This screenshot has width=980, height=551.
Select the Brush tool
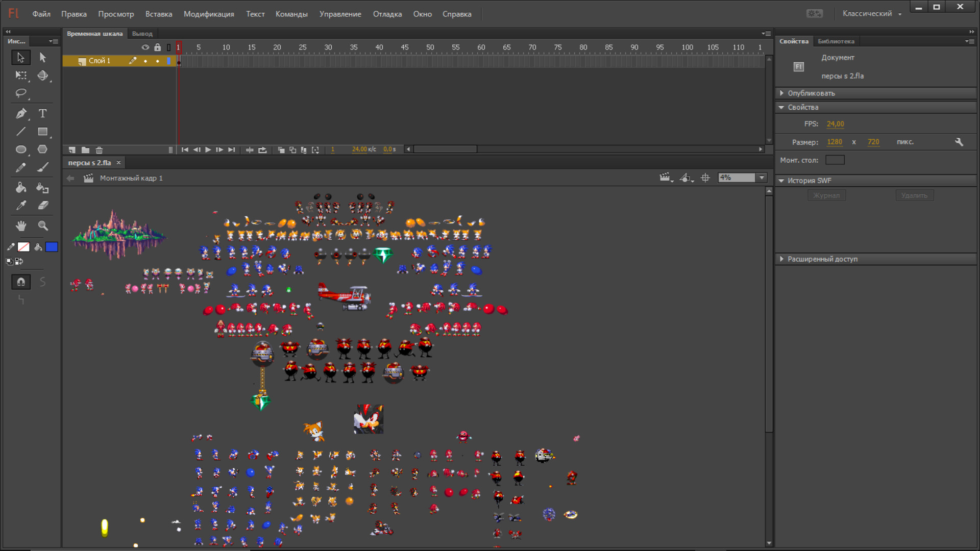pyautogui.click(x=43, y=167)
